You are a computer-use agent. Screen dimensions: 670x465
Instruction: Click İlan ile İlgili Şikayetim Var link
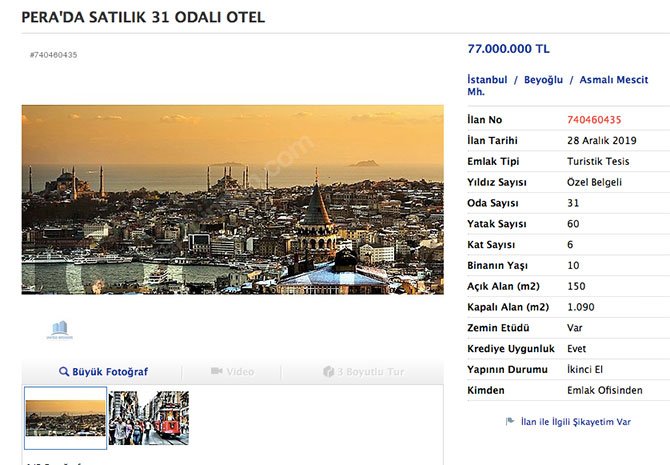(576, 422)
